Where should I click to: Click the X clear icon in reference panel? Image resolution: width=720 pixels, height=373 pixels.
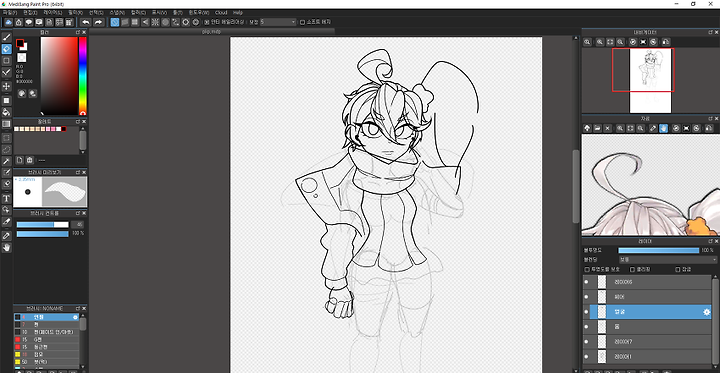point(608,128)
